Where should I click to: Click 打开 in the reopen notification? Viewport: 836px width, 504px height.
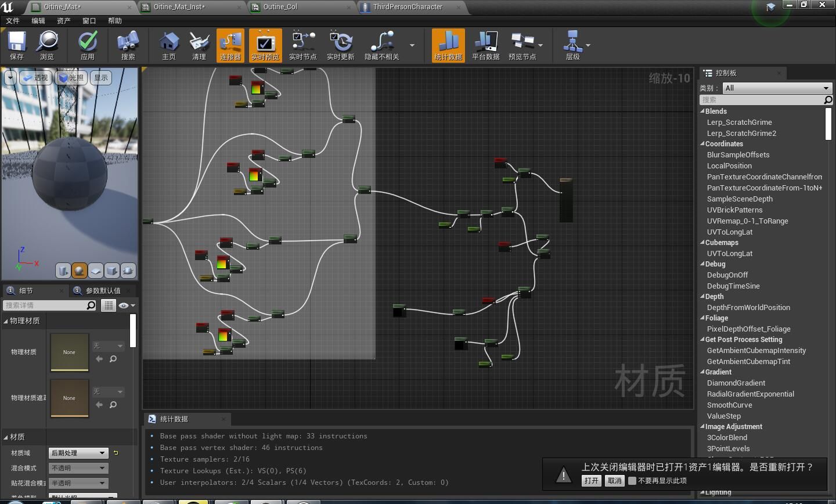pyautogui.click(x=591, y=481)
